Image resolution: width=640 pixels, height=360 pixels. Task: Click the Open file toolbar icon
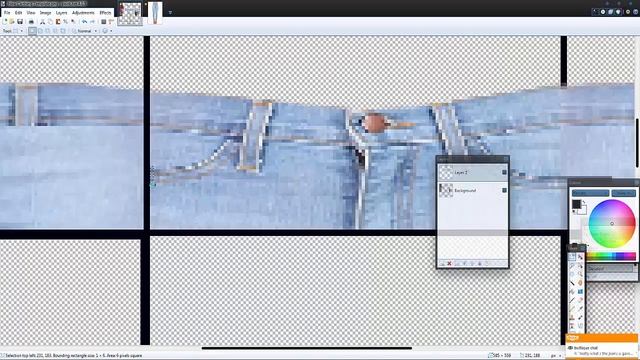point(12,22)
